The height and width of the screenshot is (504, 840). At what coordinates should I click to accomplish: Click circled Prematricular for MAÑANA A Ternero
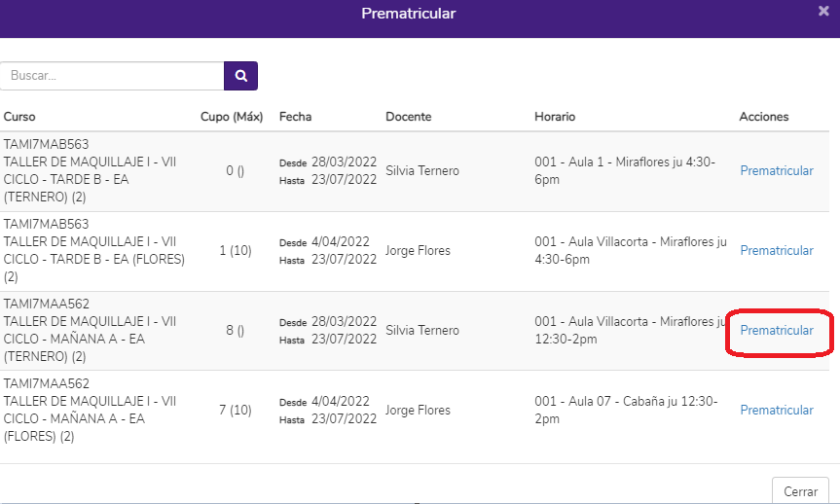[777, 331]
